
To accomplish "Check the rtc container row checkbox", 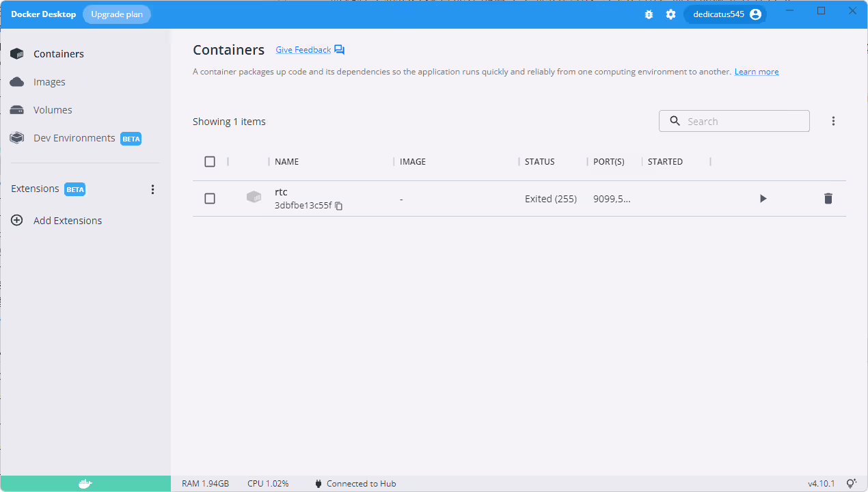I will point(210,199).
